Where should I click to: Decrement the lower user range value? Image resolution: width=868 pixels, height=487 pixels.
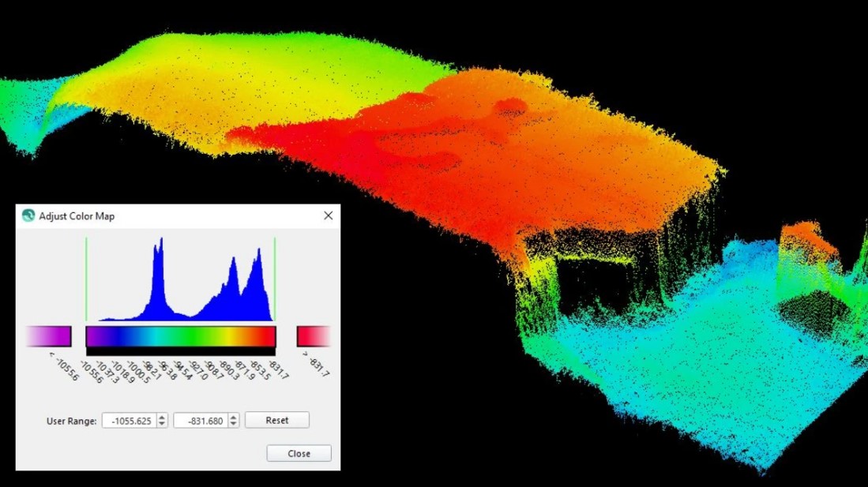162,425
